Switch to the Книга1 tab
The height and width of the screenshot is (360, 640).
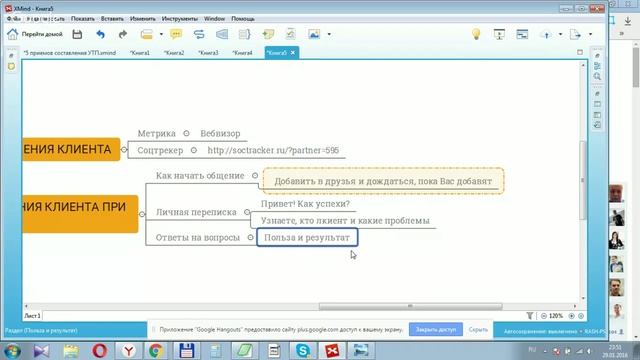(x=140, y=53)
